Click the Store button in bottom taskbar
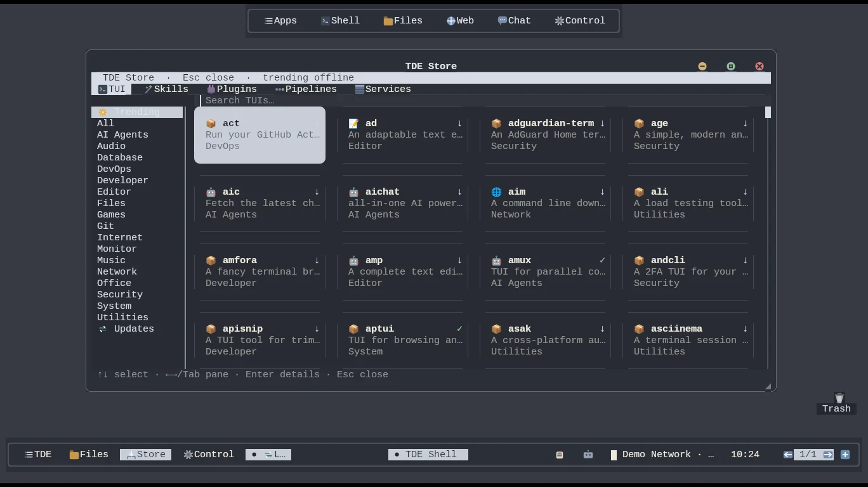Viewport: 868px width, 487px height. pos(145,455)
